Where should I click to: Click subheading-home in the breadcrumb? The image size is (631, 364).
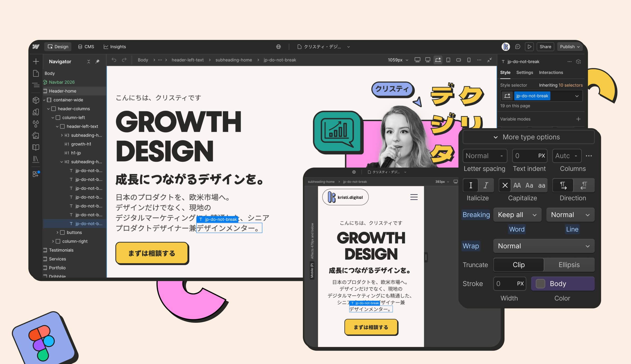pyautogui.click(x=233, y=60)
